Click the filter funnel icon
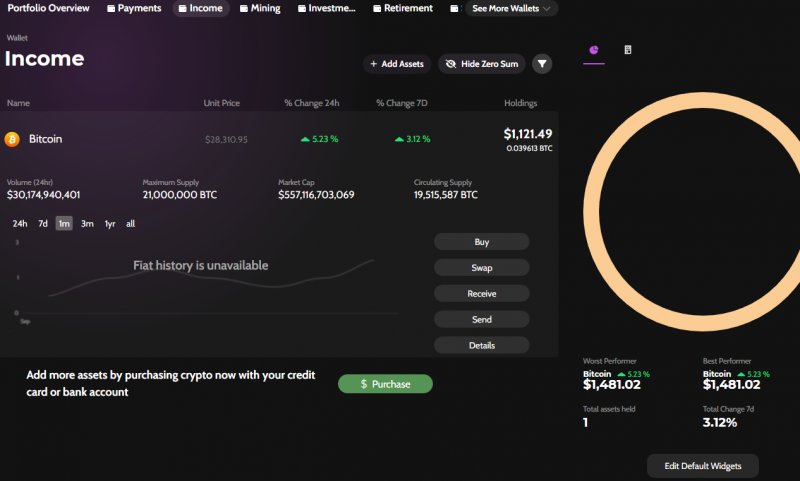 [x=542, y=64]
